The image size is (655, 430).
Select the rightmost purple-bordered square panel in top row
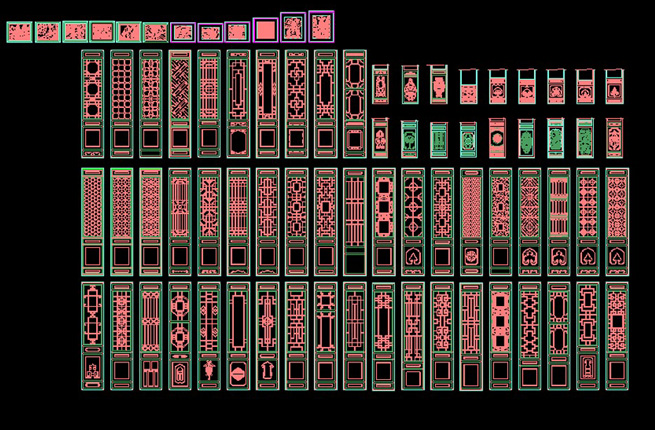[321, 26]
